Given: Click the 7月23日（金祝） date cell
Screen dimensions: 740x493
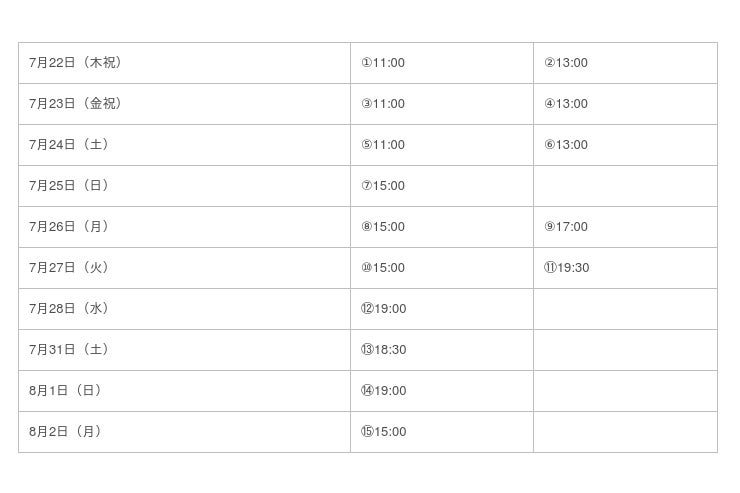Looking at the screenshot, I should point(76,104).
